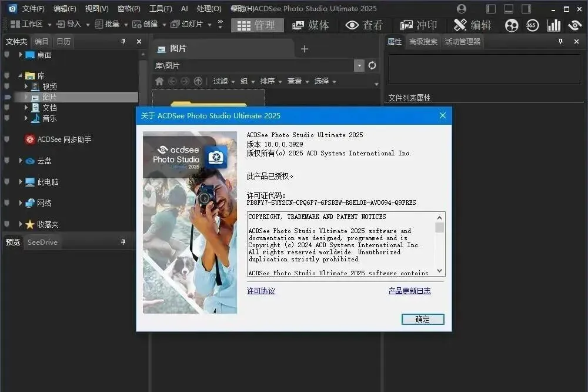
Task: Switch to the Catalog tab
Action: (41, 41)
